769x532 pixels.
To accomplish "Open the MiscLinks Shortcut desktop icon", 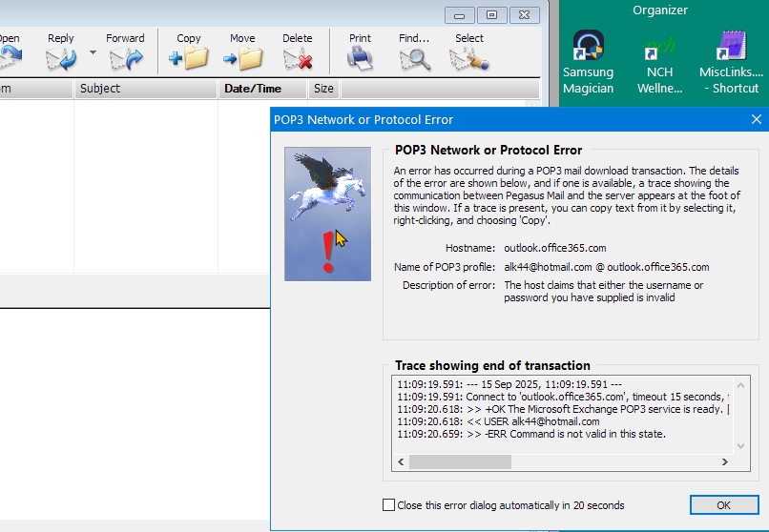I will (731, 62).
